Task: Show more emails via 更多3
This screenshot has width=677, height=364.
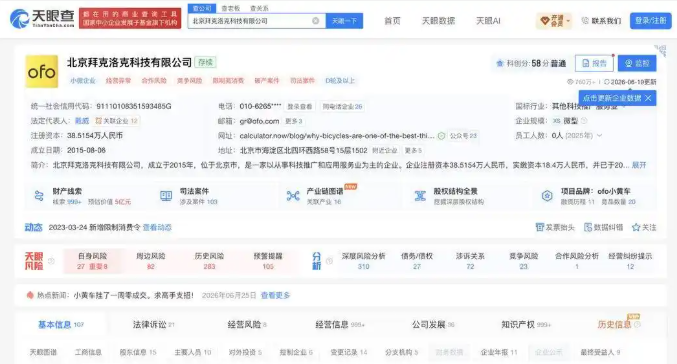Action: click(294, 121)
